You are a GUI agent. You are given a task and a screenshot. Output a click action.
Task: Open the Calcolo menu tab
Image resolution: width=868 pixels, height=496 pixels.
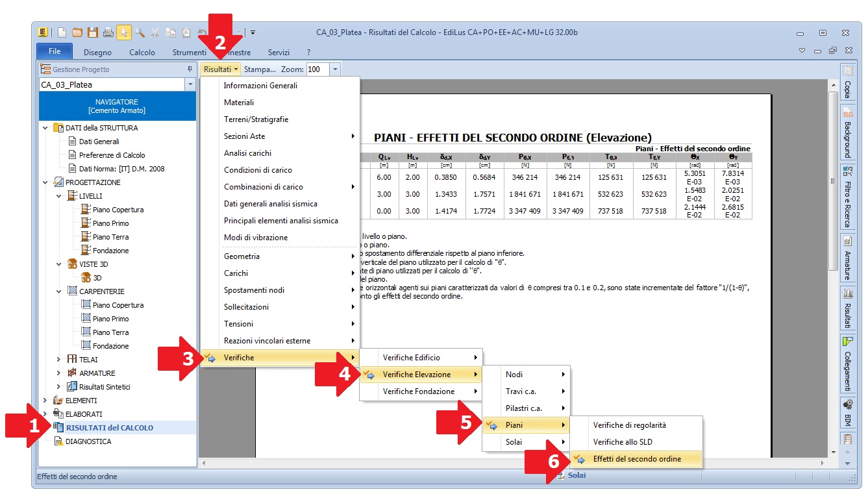(142, 53)
